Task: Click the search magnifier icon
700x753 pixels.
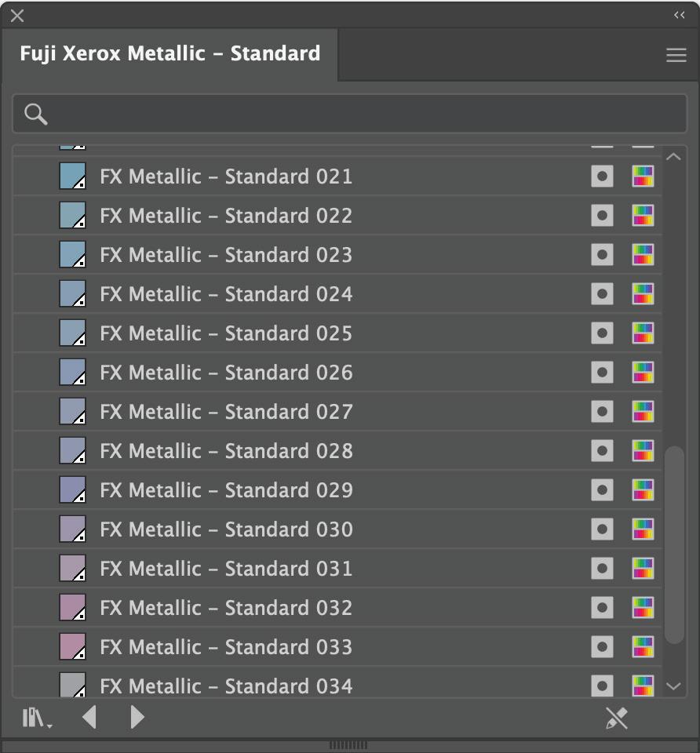Action: click(36, 115)
